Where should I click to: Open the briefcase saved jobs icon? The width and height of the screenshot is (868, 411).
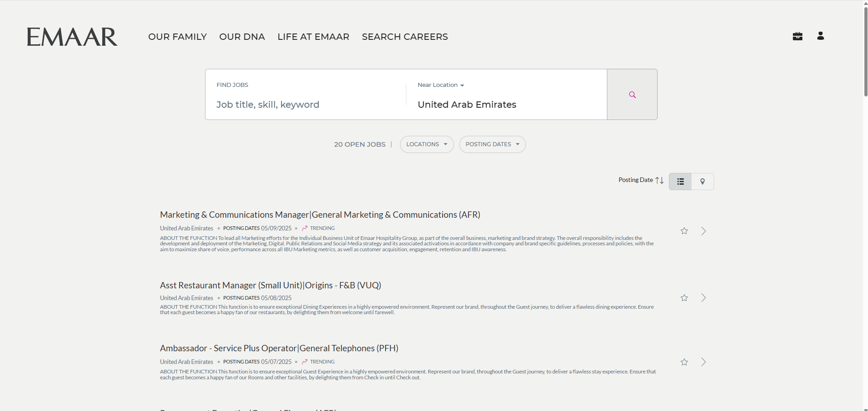tap(797, 36)
